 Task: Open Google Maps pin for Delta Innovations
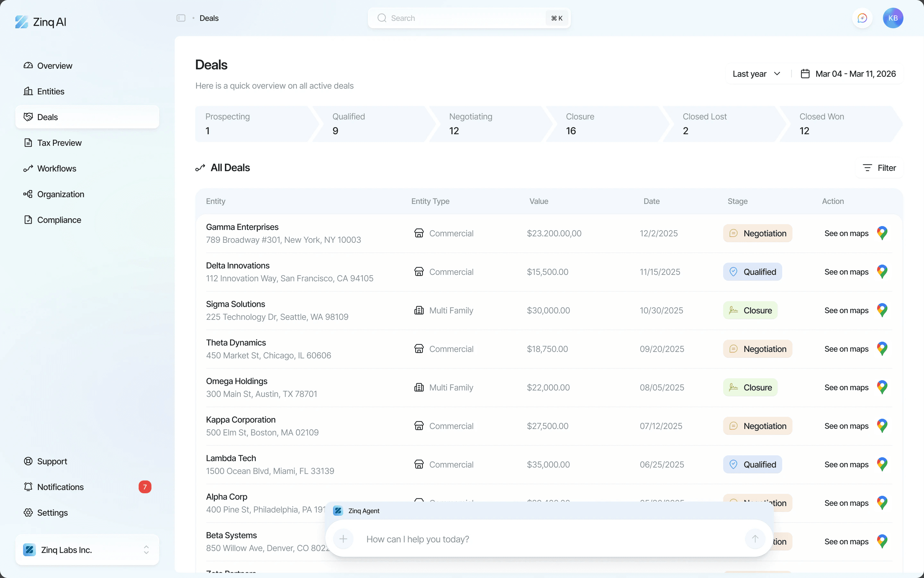[x=882, y=272]
